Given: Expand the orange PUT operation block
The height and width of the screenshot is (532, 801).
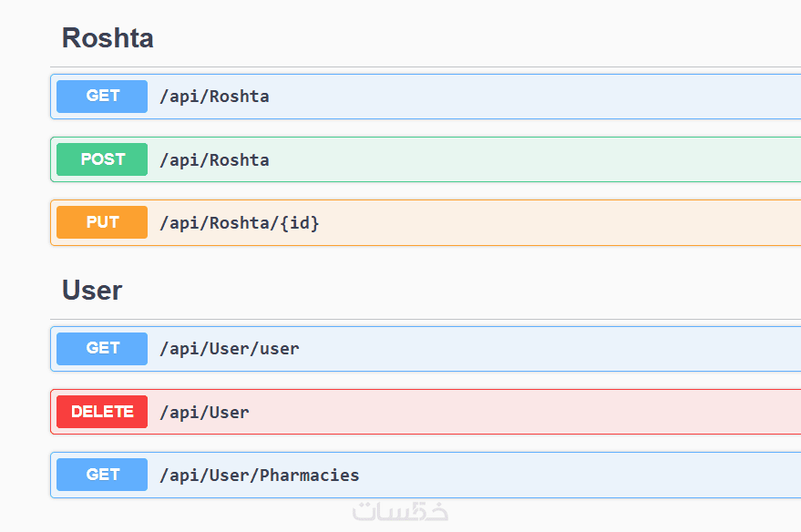Looking at the screenshot, I should (547, 222).
